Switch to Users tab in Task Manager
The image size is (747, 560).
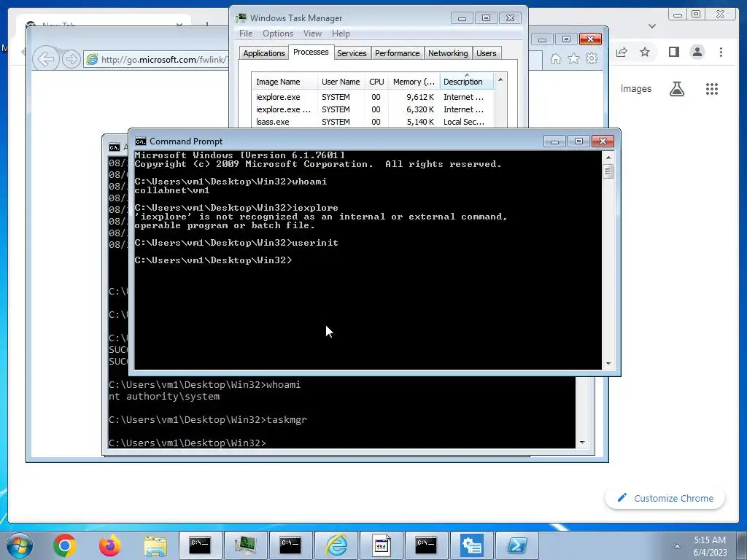click(x=487, y=53)
